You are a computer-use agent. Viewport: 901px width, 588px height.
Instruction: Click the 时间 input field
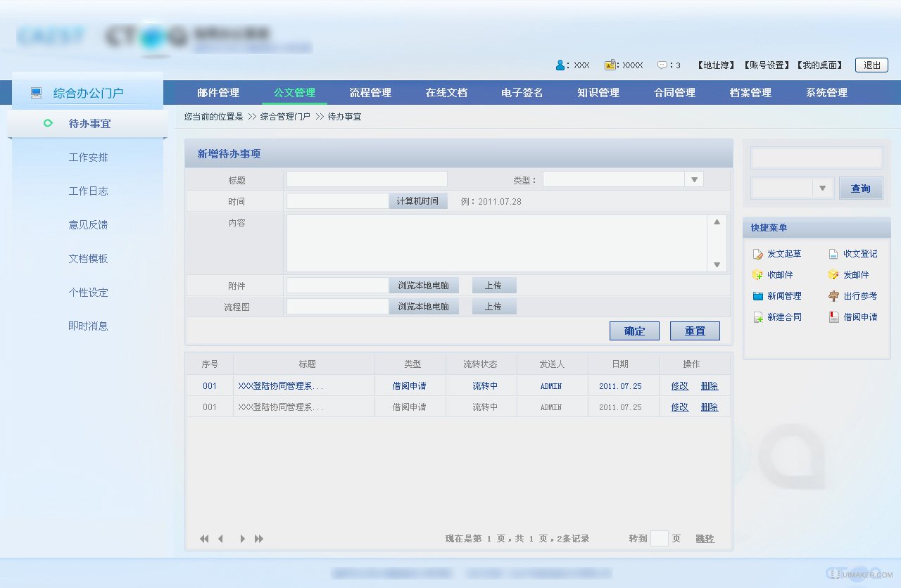click(338, 201)
